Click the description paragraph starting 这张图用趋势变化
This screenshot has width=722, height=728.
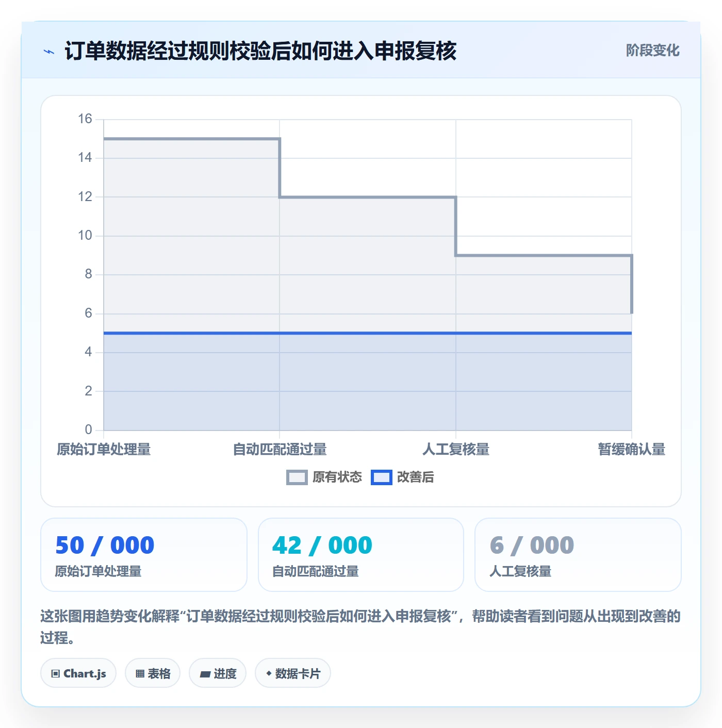click(x=360, y=627)
